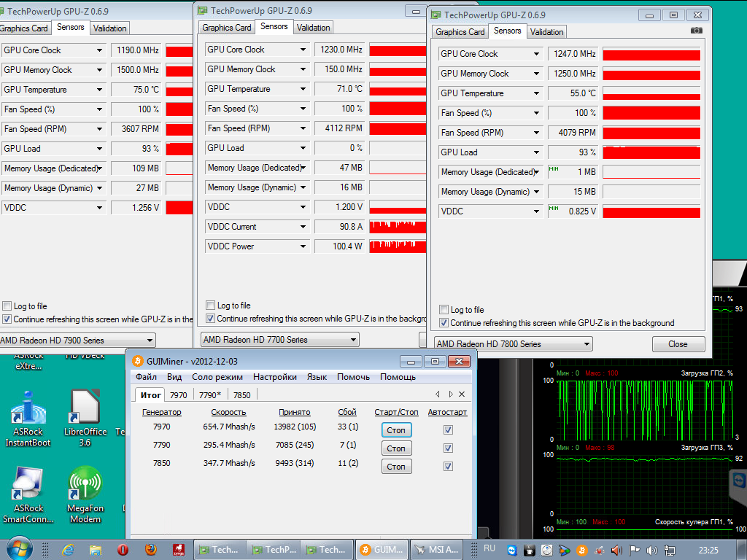Open the ASRock InstantBoot desktop shortcut
This screenshot has height=560, width=747.
pyautogui.click(x=28, y=419)
